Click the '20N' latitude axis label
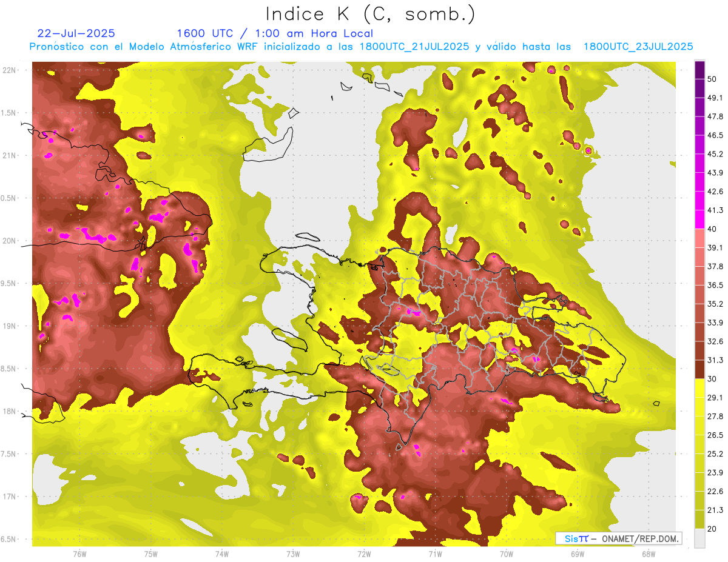Viewport: 728px width, 562px height. 9,241
